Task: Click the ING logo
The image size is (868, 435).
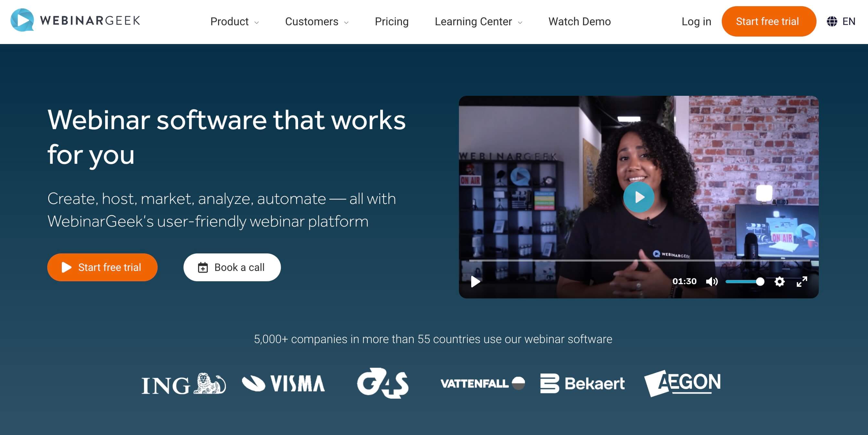Action: click(184, 384)
